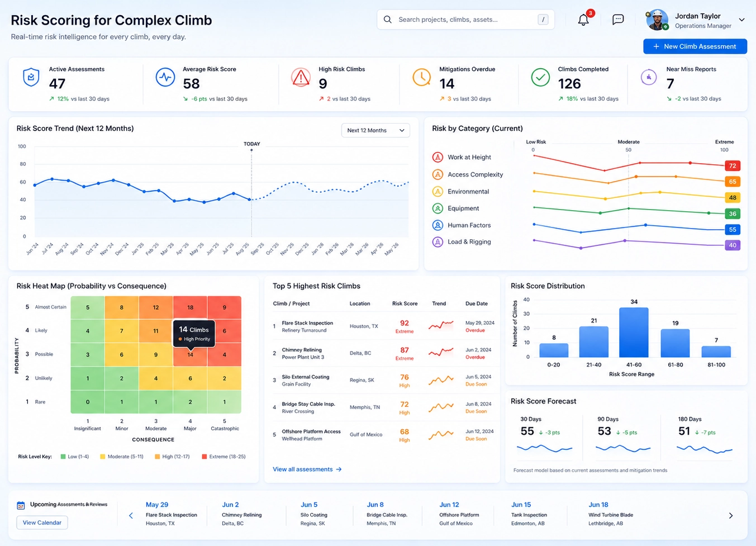Go to previous upcoming reviews arrow

[x=131, y=516]
